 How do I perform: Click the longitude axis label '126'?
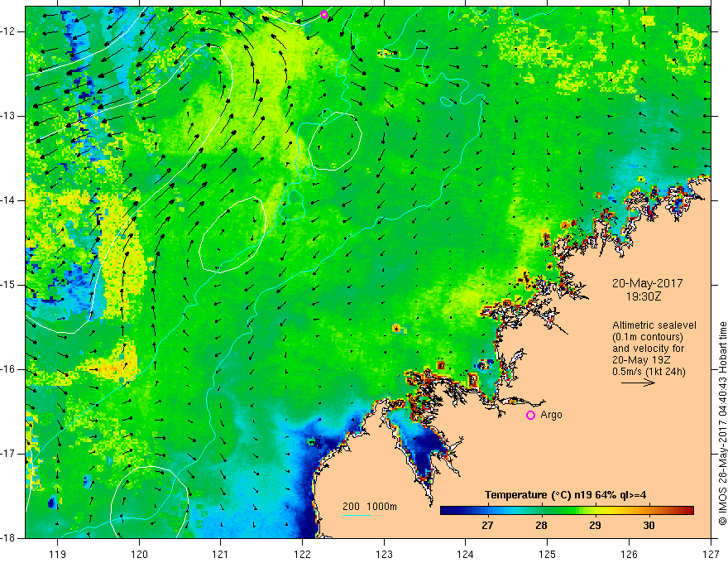[629, 554]
